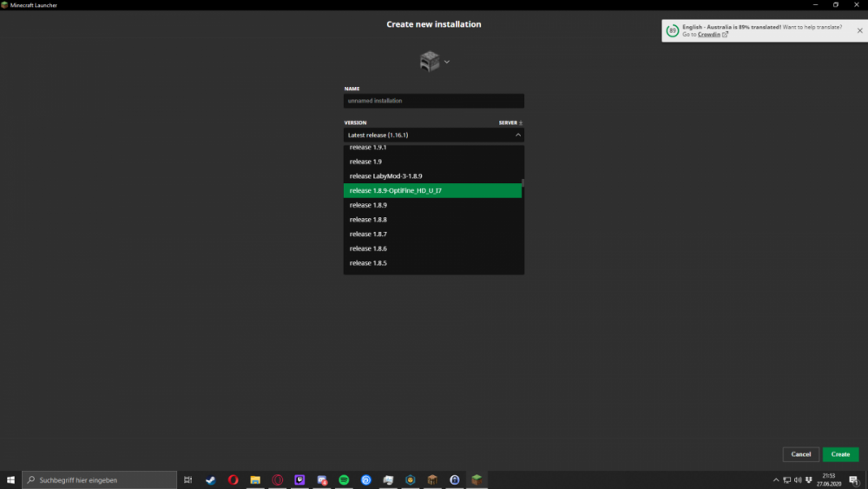This screenshot has width=868, height=489.
Task: Open the padlock app on the taskbar
Action: point(455,479)
